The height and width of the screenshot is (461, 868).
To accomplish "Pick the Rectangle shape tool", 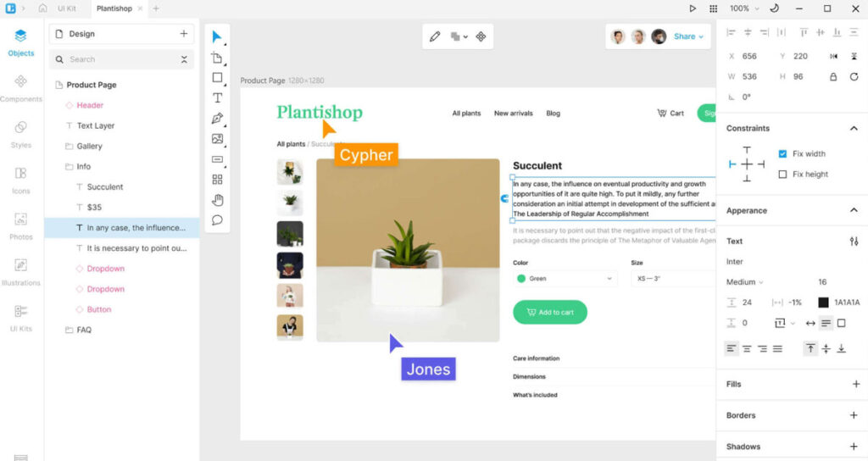I will 217,78.
